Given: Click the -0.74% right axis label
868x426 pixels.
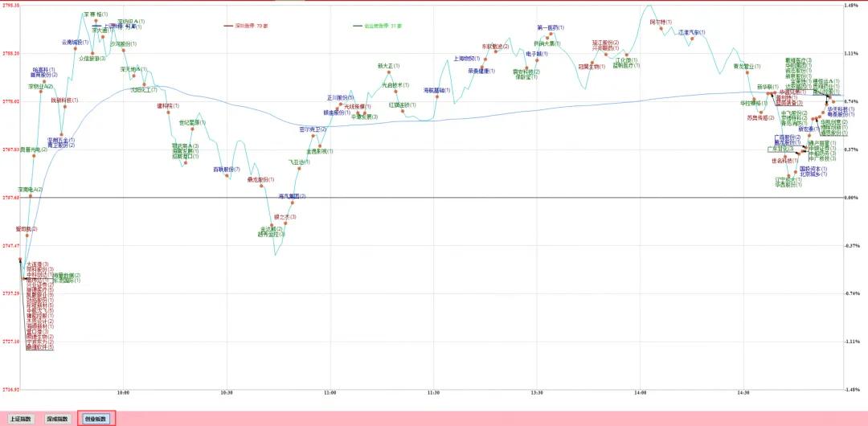Looking at the screenshot, I should point(851,293).
